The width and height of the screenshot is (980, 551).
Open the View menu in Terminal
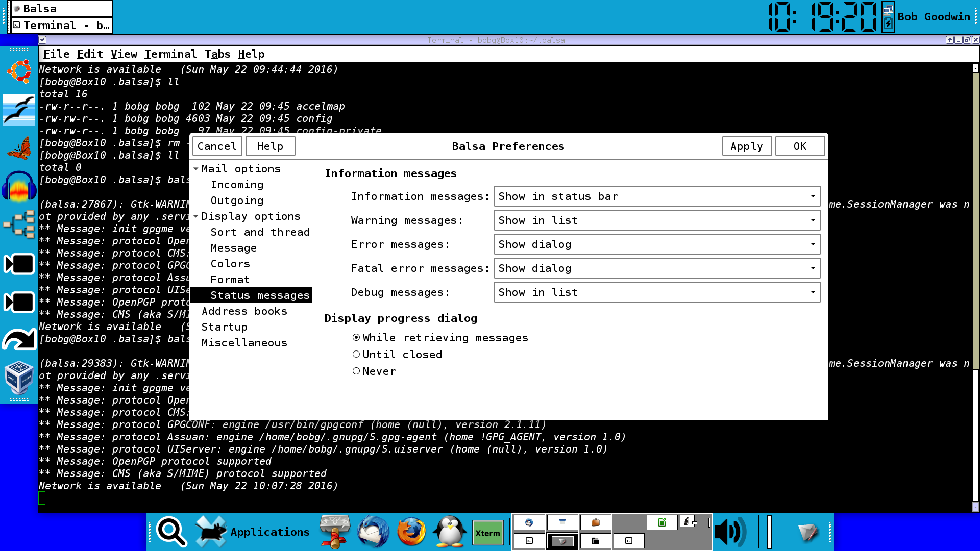click(124, 54)
